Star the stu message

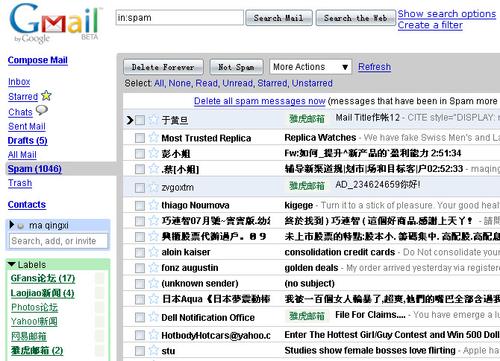(153, 350)
